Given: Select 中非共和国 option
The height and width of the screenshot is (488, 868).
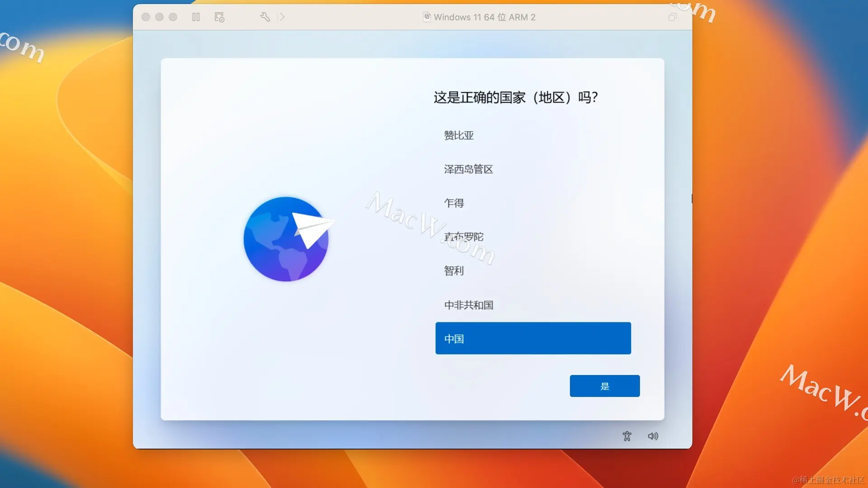Looking at the screenshot, I should [x=468, y=305].
